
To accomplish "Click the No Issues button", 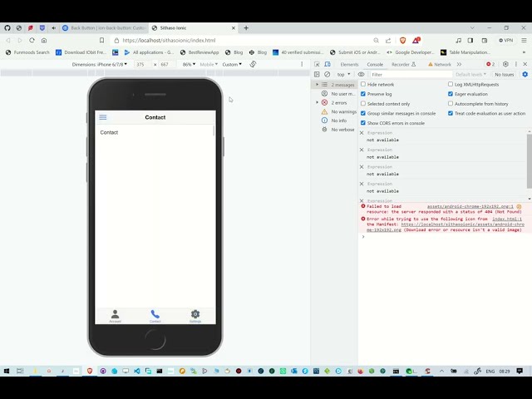I will [x=505, y=74].
